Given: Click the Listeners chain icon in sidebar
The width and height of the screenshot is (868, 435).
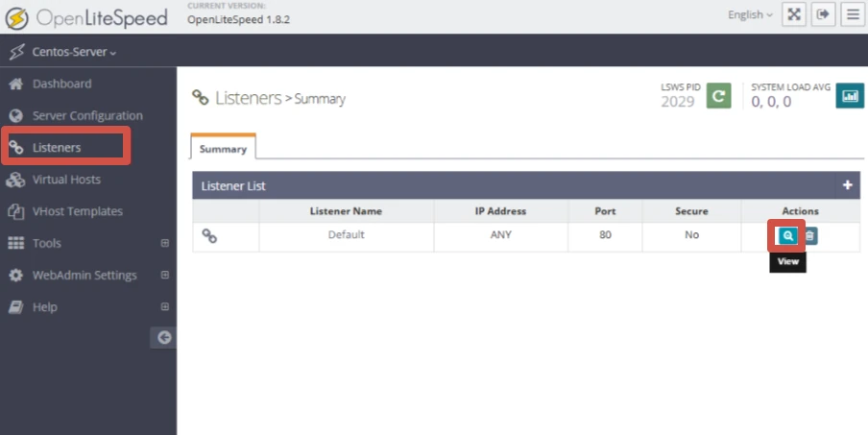Looking at the screenshot, I should (16, 147).
